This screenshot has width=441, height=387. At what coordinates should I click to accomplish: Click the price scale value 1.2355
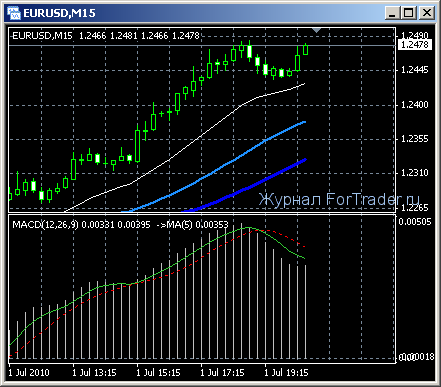414,139
